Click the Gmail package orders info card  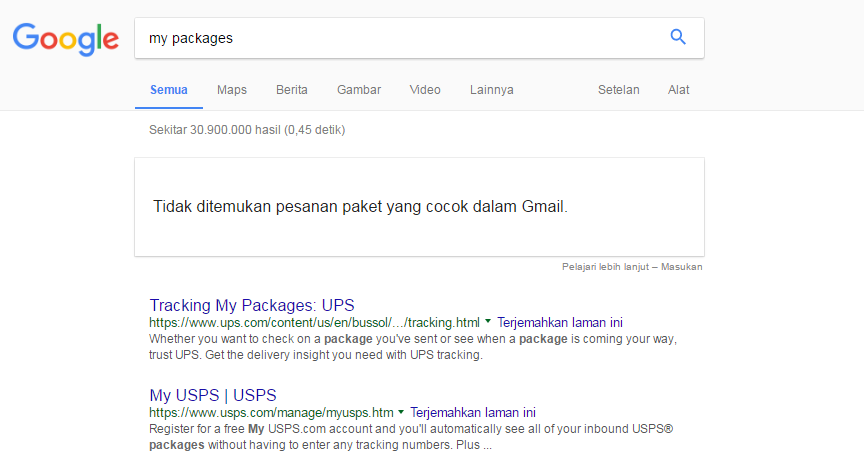419,207
